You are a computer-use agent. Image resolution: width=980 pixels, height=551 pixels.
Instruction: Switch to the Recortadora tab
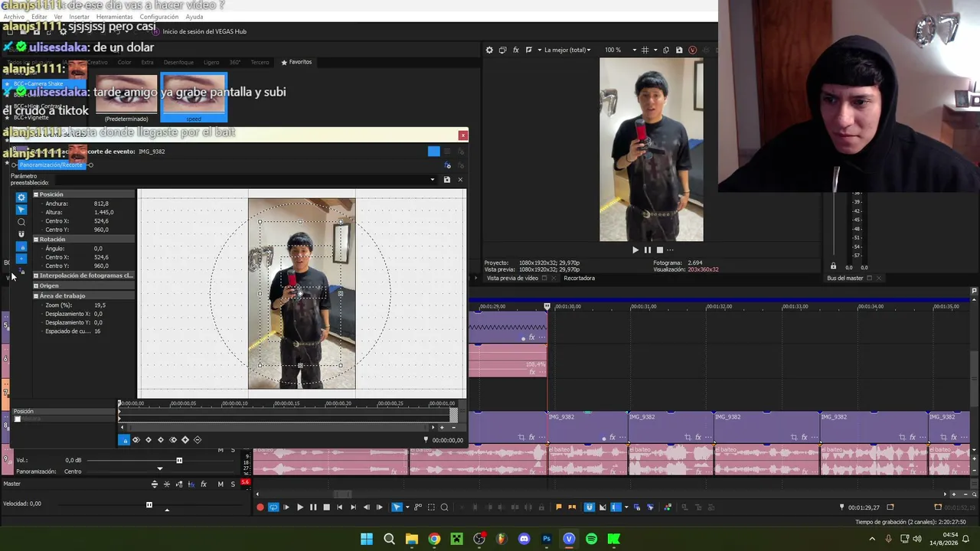click(579, 278)
